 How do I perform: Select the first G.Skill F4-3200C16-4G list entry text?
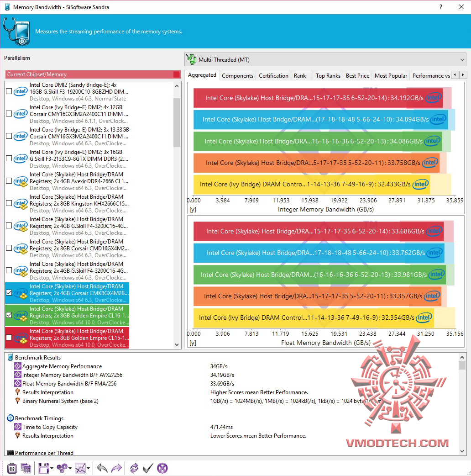click(78, 226)
